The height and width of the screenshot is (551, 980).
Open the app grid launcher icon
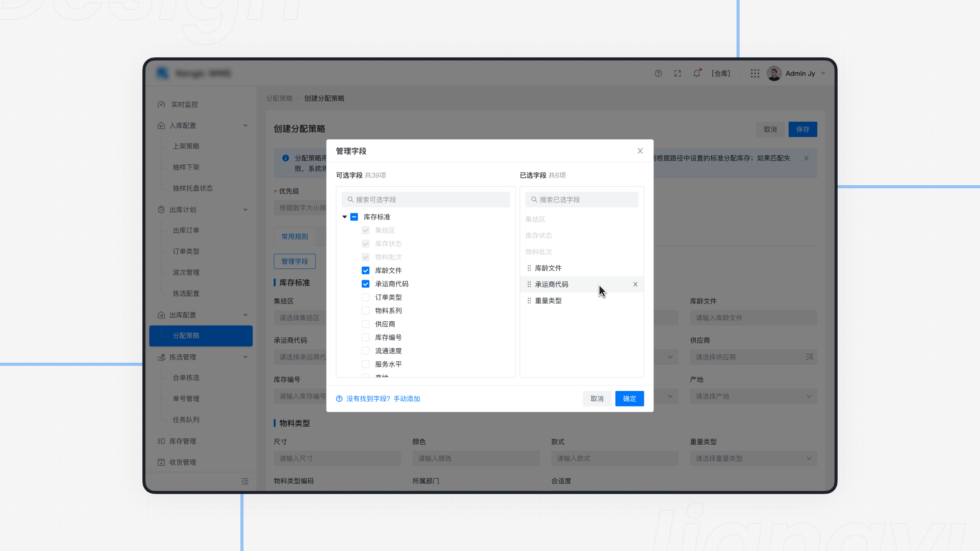[755, 73]
